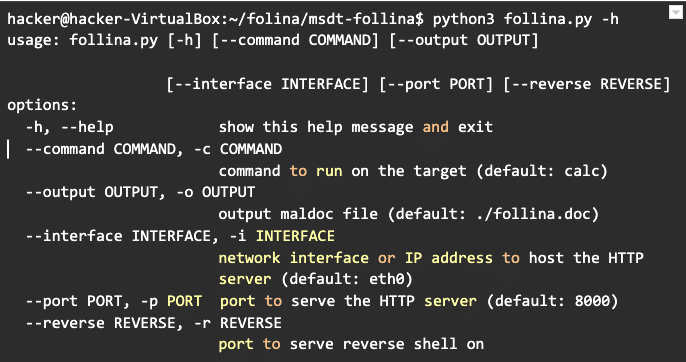Click the '[--reverse REVERSE]' usage argument
686x362 pixels.
[587, 84]
